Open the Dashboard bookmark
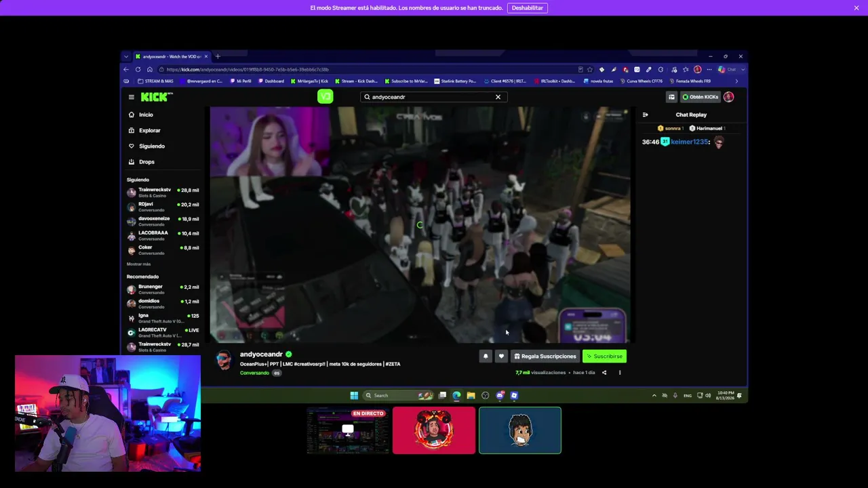Viewport: 868px width, 488px height. [x=271, y=81]
